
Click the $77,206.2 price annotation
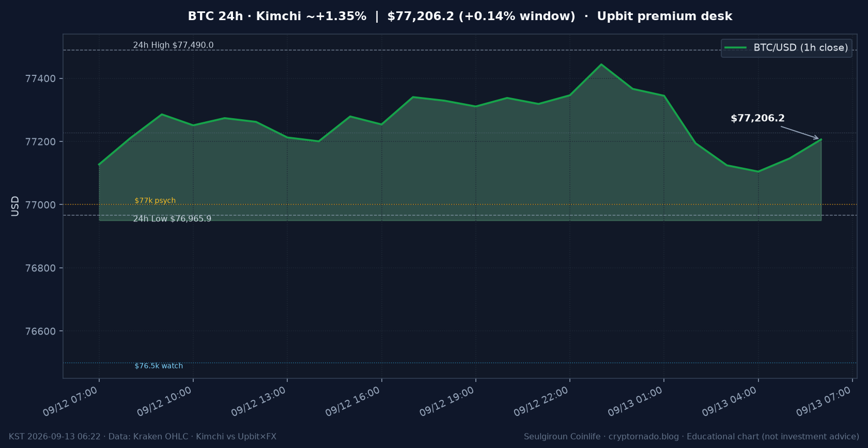click(757, 118)
